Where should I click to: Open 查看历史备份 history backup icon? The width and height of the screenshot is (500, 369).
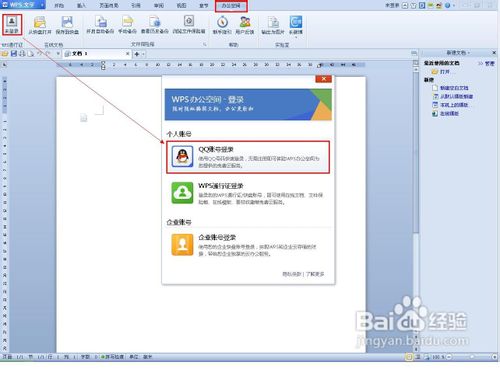point(155,22)
